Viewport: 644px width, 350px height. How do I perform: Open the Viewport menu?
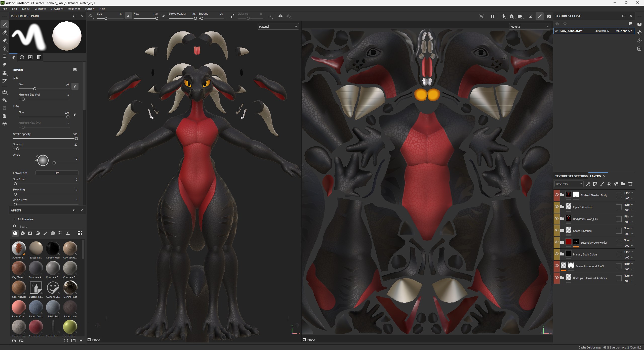[56, 9]
